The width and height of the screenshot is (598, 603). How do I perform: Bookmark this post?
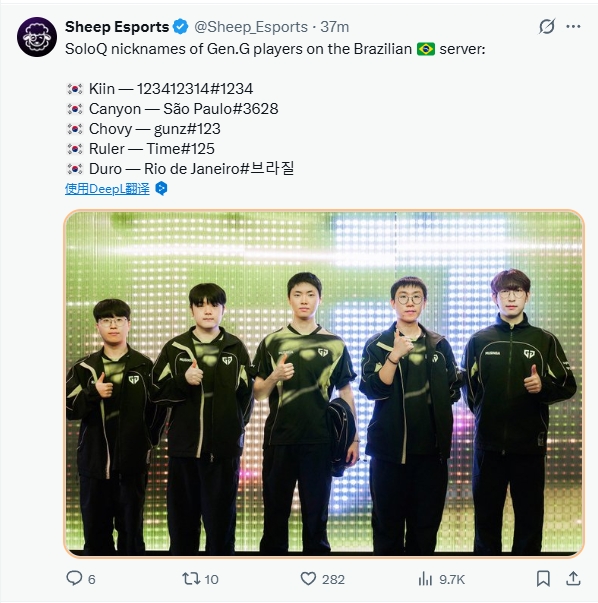(543, 578)
